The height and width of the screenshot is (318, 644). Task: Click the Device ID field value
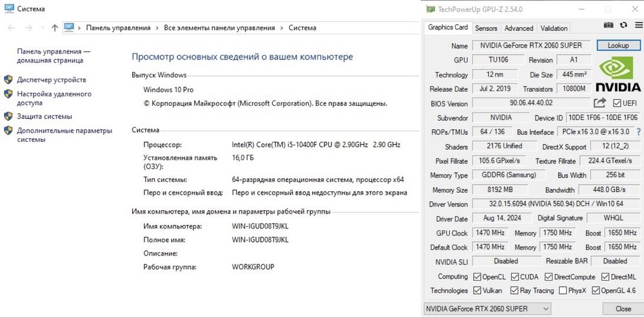coord(603,117)
